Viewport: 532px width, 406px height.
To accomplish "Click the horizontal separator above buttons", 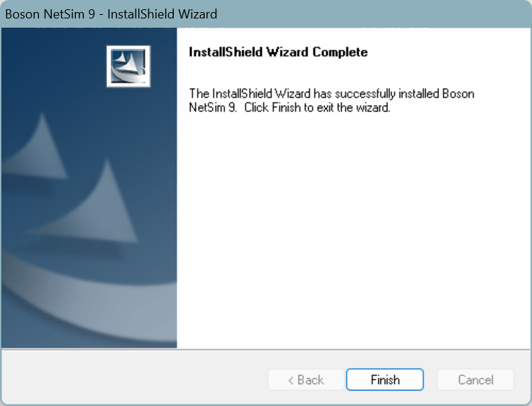I will point(266,349).
